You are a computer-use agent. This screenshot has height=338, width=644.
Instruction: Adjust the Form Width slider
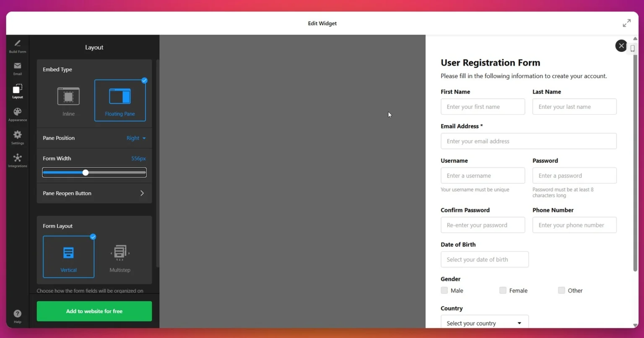pos(85,172)
